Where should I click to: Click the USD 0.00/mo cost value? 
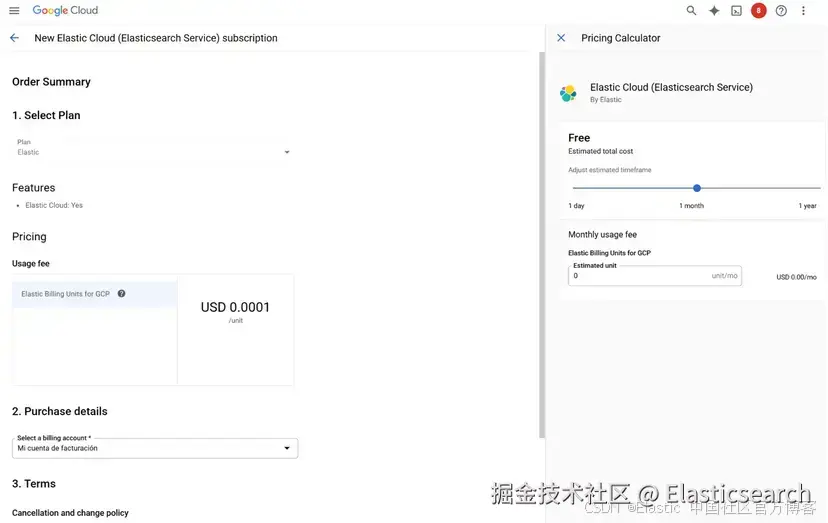point(796,277)
